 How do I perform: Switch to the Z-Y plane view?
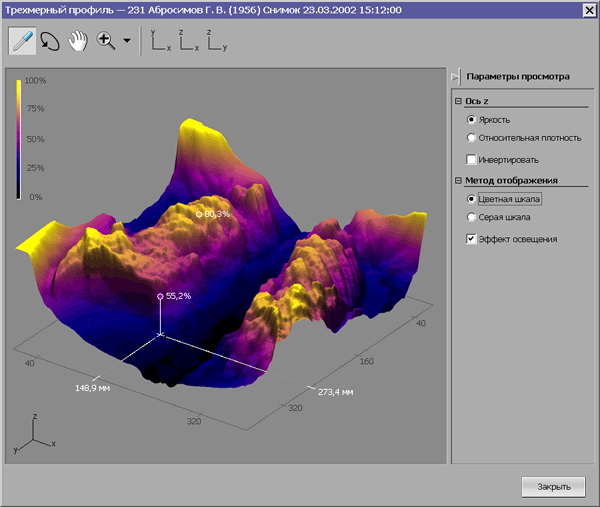click(216, 41)
